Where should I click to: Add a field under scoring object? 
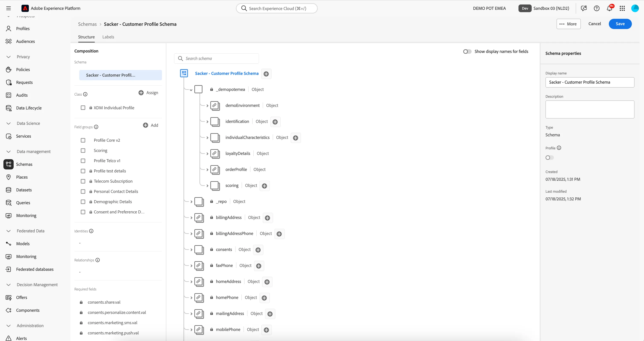pos(264,186)
